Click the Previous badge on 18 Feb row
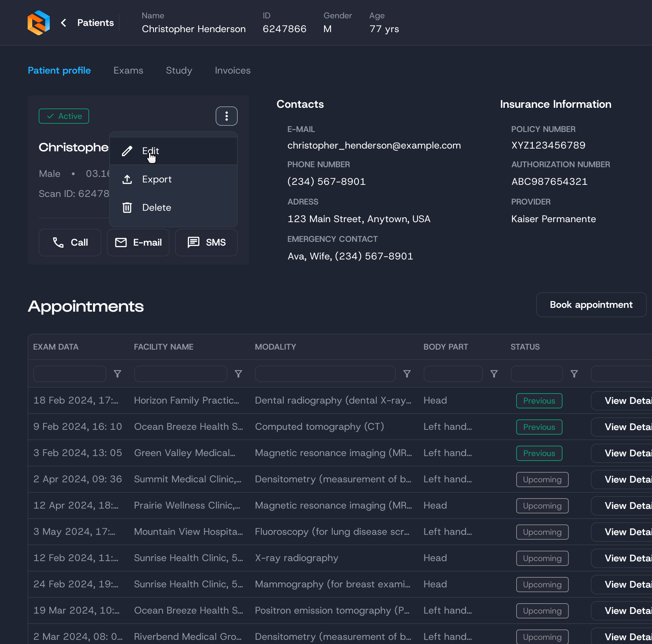The image size is (652, 644). [539, 401]
